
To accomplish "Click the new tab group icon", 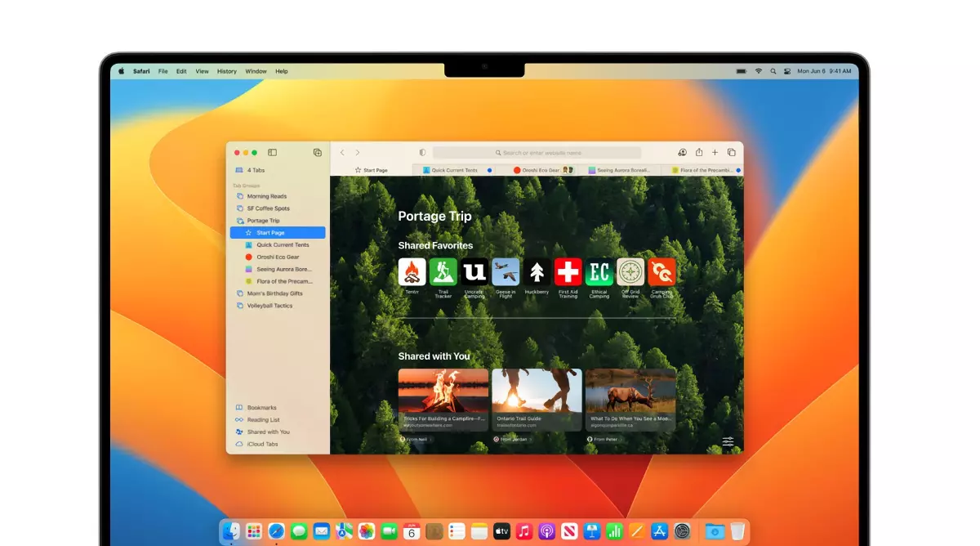I will [x=317, y=153].
